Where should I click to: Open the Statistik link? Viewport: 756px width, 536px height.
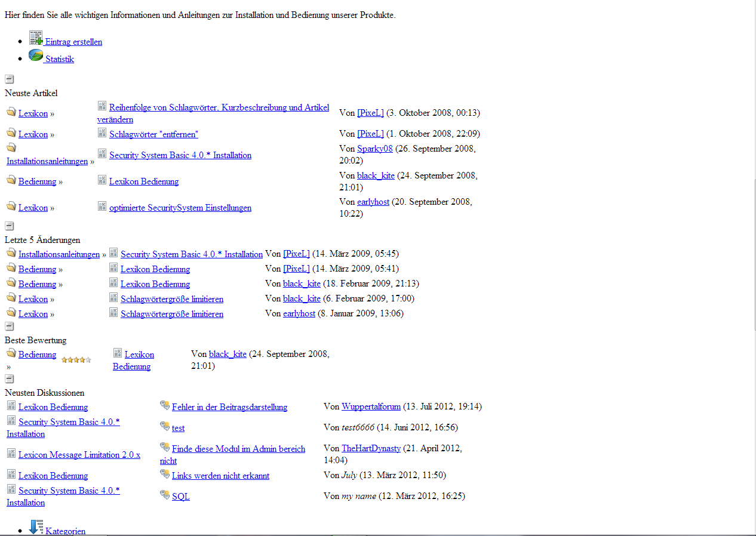(60, 60)
